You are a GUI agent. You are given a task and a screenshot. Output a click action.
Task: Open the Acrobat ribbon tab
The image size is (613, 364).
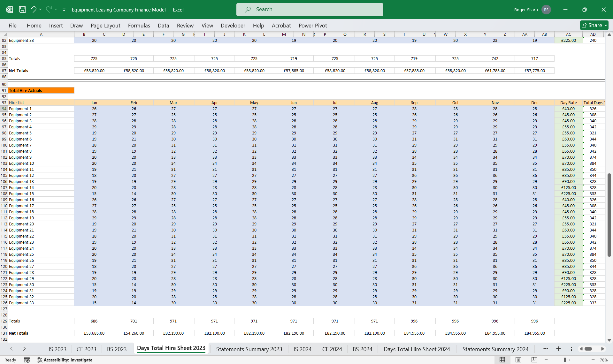281,26
